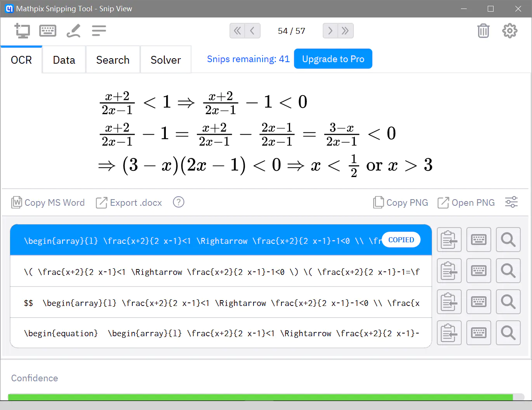Select the handwriting draw icon
This screenshot has width=532, height=410.
(73, 31)
